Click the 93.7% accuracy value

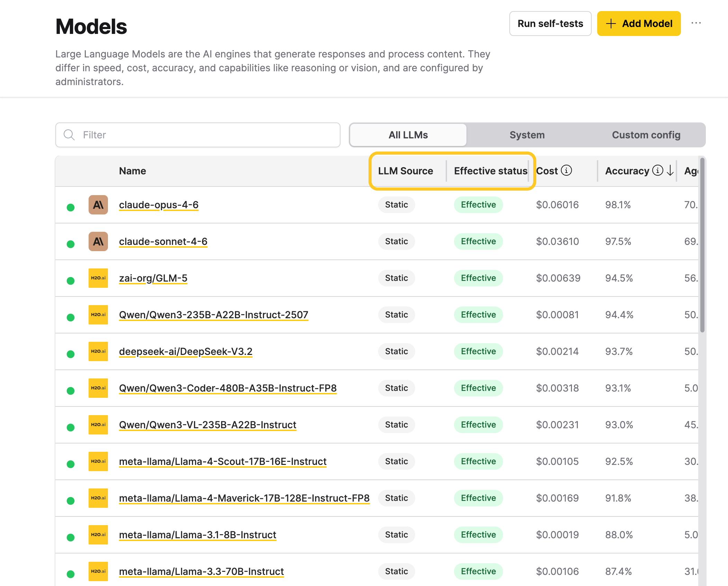tap(619, 351)
